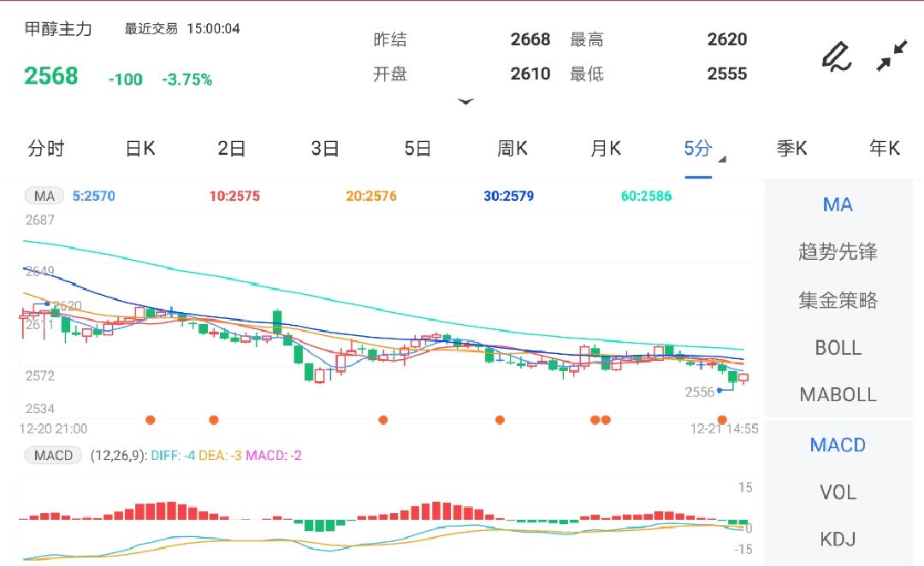Click the MACD (12,26,9) indicator label

52,455
